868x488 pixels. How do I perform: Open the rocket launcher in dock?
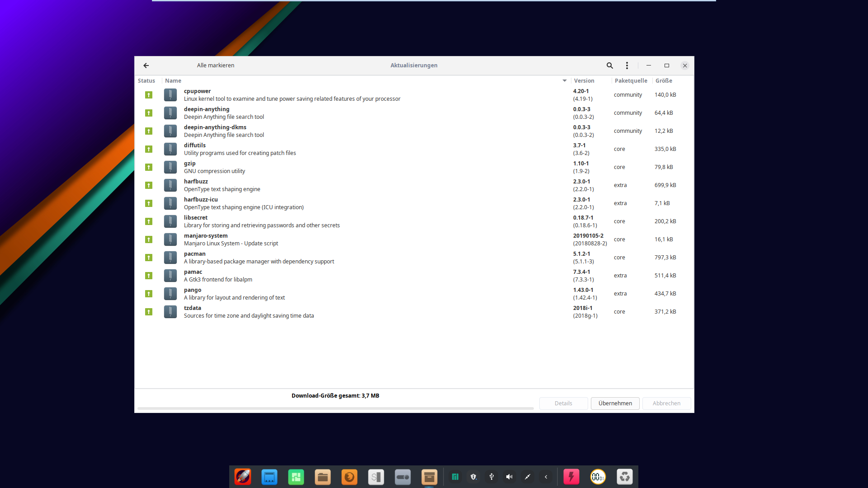point(243,477)
